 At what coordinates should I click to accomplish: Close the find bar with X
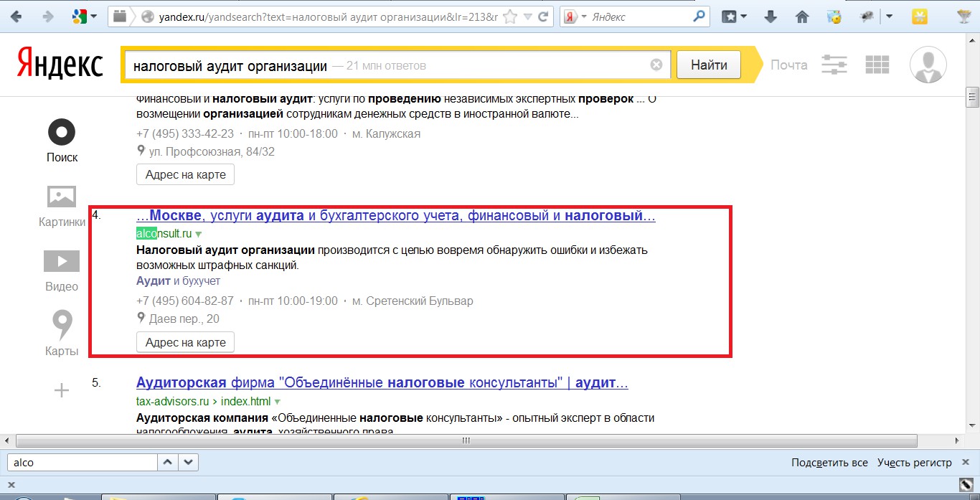point(966,462)
